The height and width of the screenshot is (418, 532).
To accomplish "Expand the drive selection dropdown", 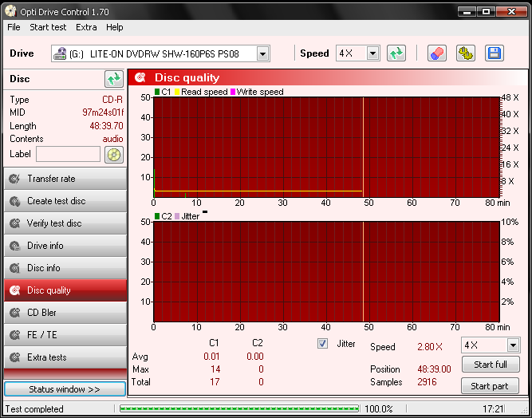I will [262, 53].
